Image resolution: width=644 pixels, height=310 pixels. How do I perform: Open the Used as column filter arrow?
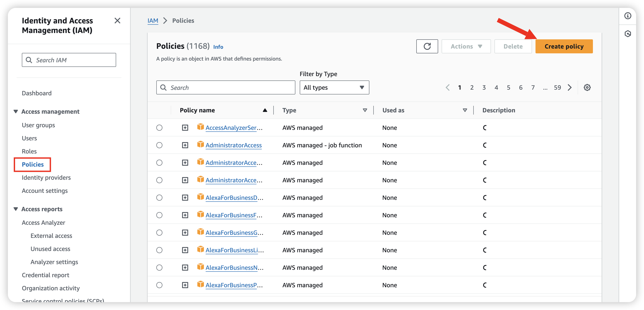click(465, 110)
